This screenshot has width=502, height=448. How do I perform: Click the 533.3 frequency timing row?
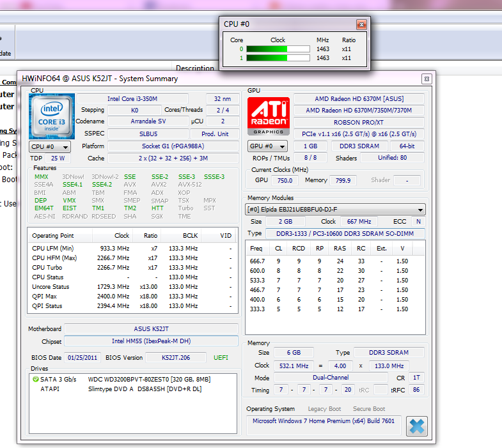(335, 281)
